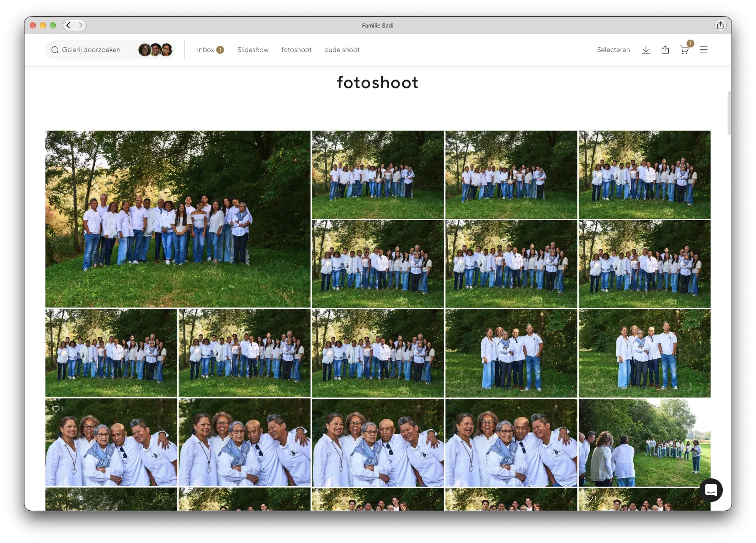Start the Slideshow
The width and height of the screenshot is (756, 543).
click(x=253, y=50)
